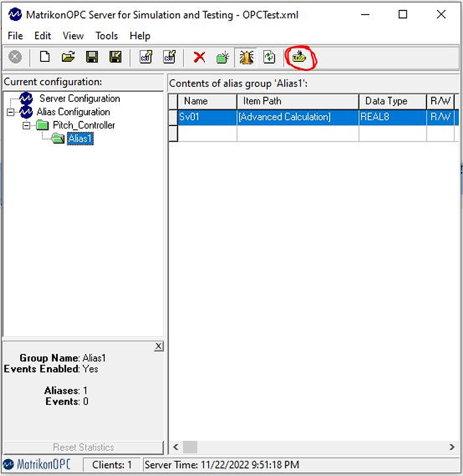Open a configuration file via folder icon
The image size is (463, 476).
[68, 57]
